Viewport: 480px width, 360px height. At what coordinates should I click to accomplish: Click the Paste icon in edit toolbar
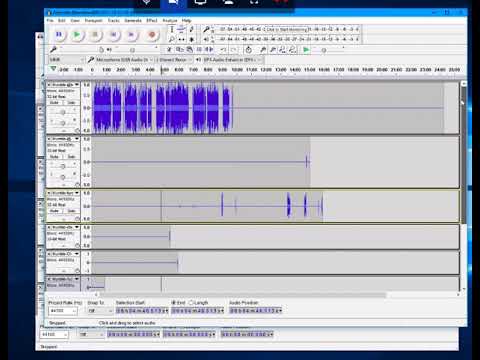pyautogui.click(x=189, y=50)
